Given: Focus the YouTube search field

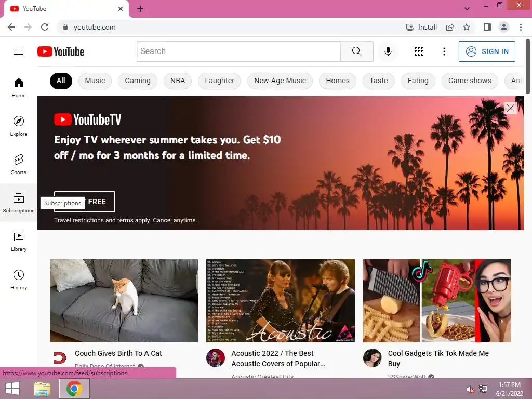Looking at the screenshot, I should tap(238, 51).
